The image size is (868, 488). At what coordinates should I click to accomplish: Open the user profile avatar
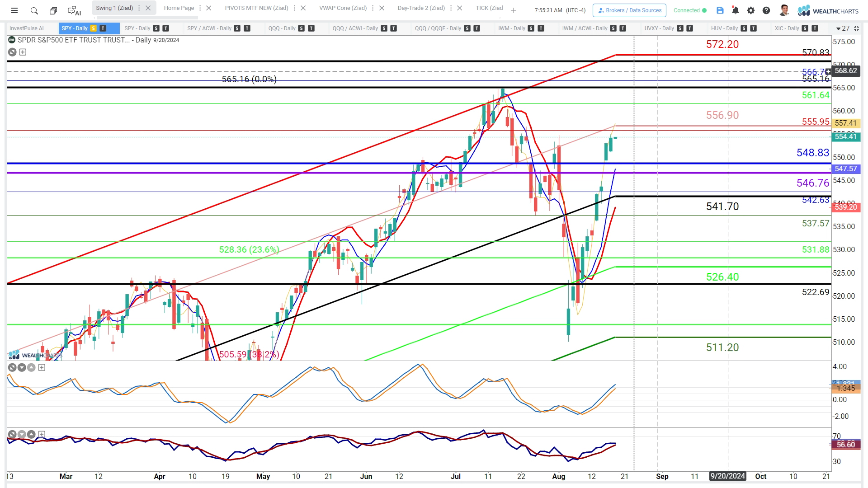784,10
